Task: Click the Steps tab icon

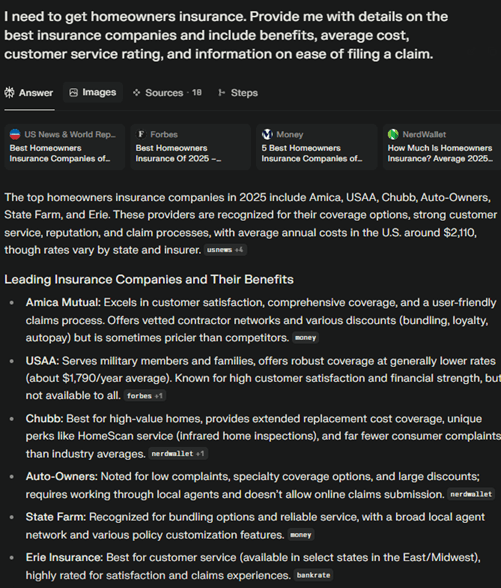Action: pyautogui.click(x=222, y=92)
